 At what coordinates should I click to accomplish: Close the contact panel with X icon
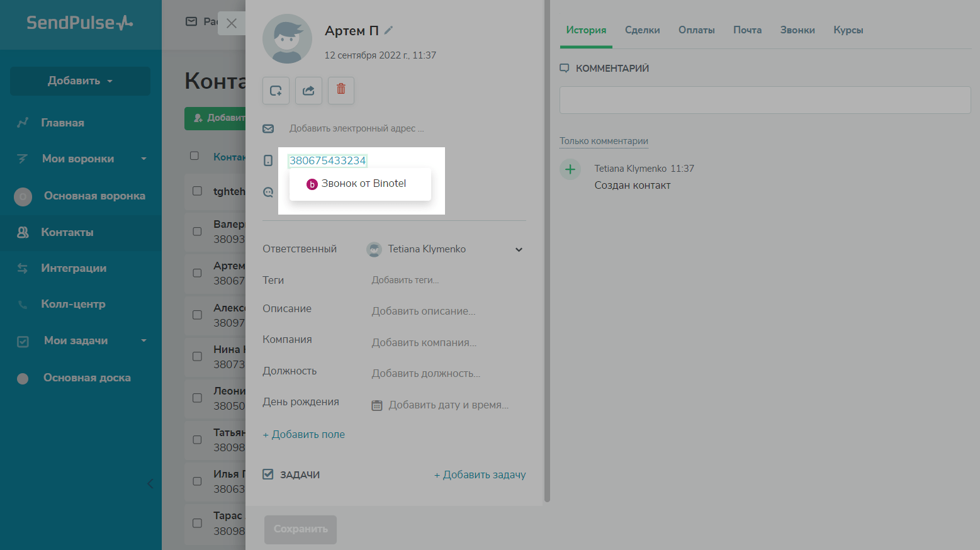click(x=232, y=23)
